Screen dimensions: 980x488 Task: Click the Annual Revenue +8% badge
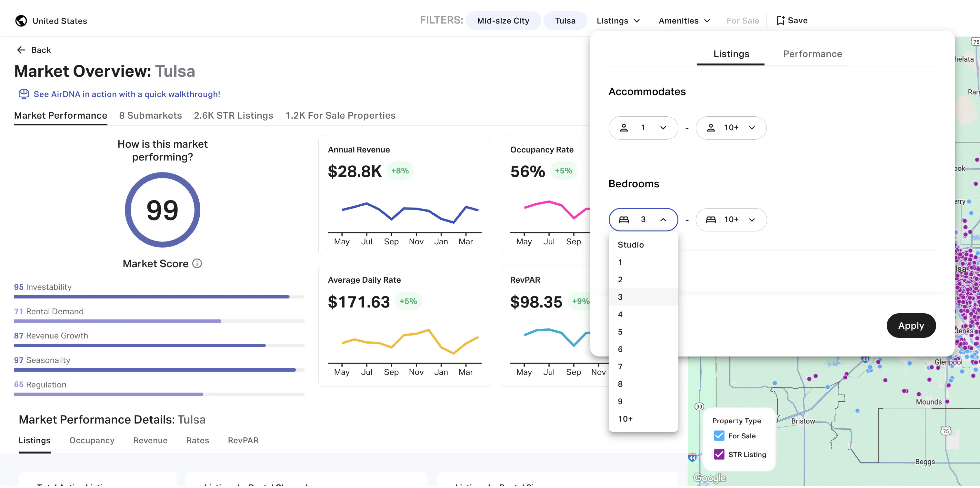click(400, 171)
